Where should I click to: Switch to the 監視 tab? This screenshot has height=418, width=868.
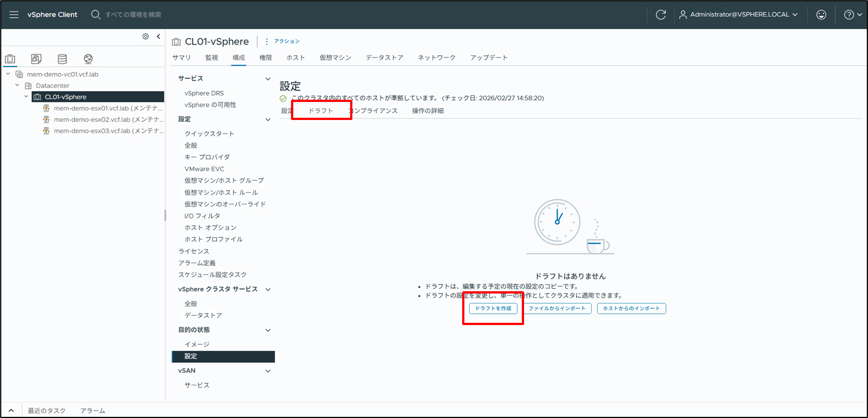tap(211, 57)
